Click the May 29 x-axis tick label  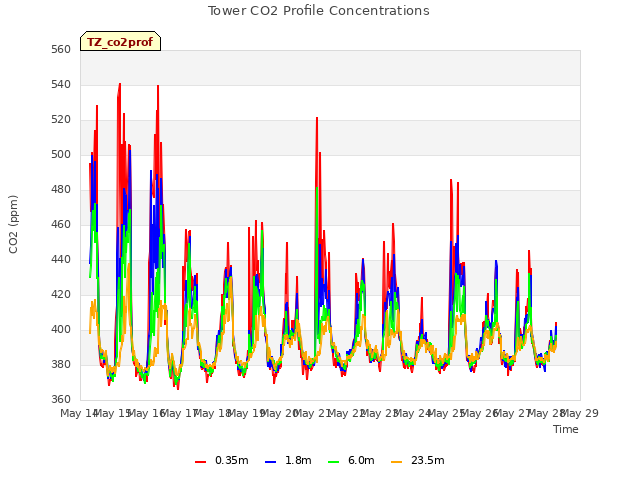(x=580, y=413)
